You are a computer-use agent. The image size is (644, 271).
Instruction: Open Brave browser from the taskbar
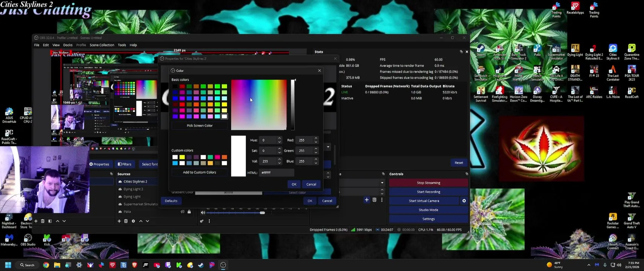(x=134, y=265)
